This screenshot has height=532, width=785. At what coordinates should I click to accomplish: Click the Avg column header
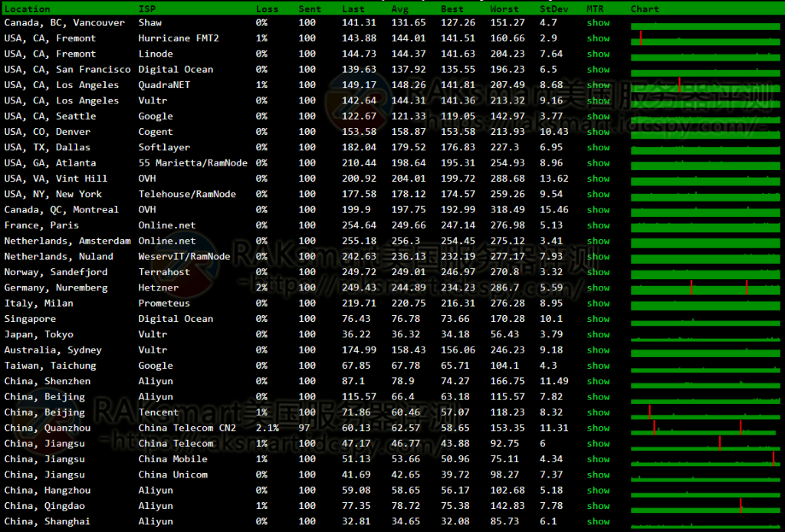point(400,9)
